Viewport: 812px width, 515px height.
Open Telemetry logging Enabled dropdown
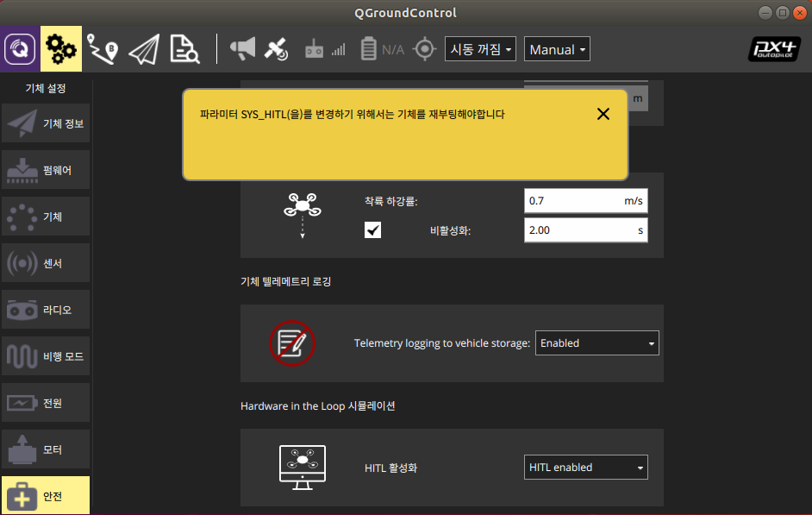tap(597, 343)
